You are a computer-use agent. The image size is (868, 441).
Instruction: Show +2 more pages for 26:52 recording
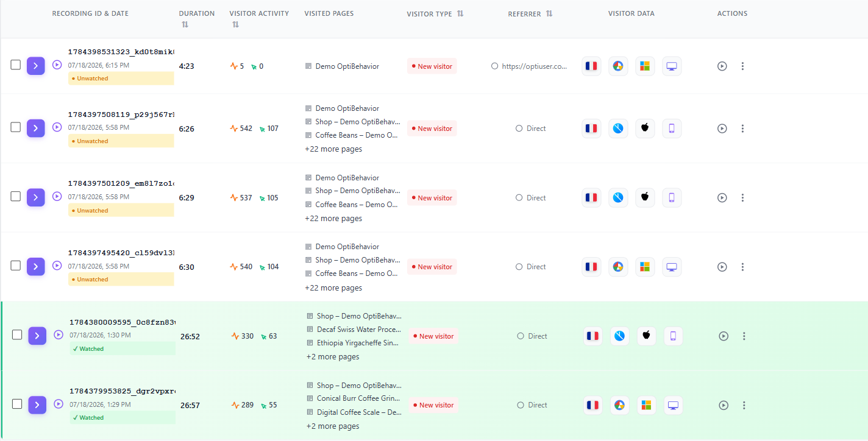click(x=333, y=357)
